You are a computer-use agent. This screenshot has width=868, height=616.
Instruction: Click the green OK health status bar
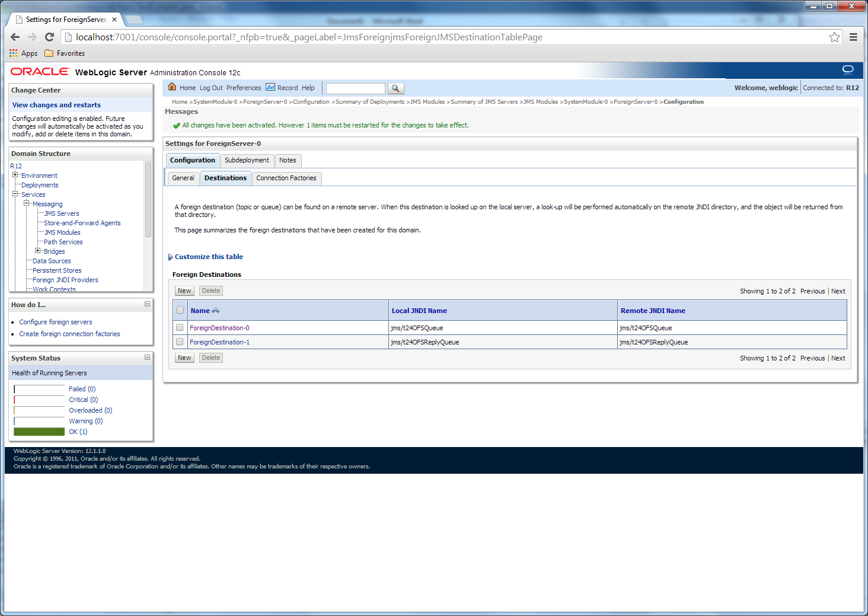(x=39, y=432)
